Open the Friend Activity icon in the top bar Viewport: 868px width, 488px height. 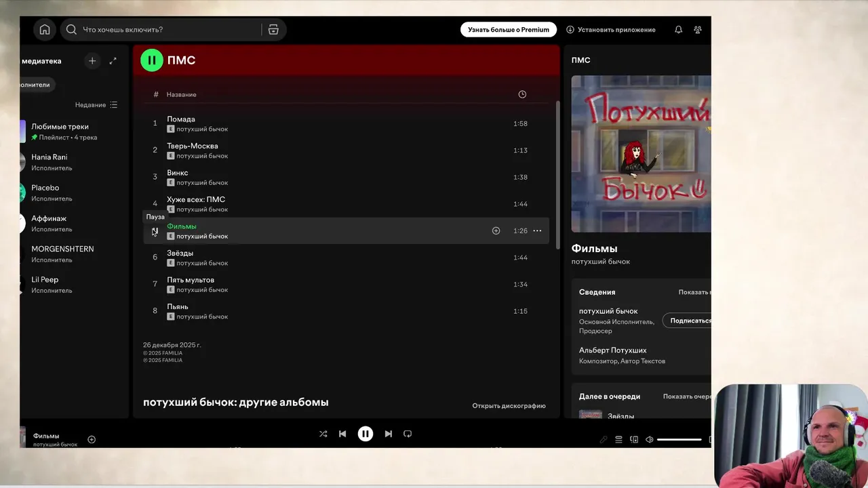pos(698,30)
